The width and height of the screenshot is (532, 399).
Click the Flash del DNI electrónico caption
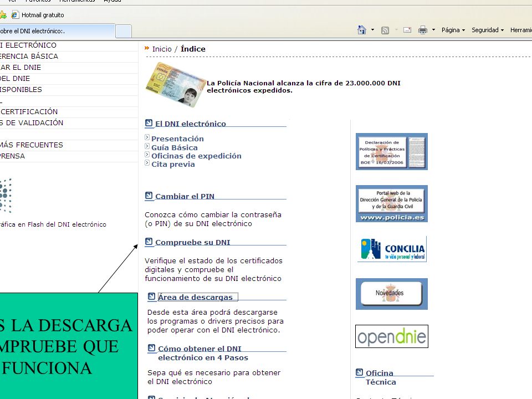tap(53, 224)
